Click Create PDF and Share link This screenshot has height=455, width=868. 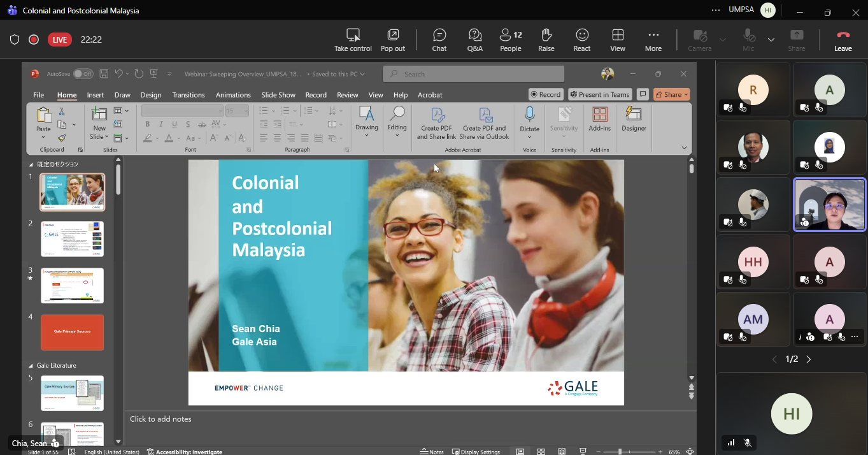(437, 123)
